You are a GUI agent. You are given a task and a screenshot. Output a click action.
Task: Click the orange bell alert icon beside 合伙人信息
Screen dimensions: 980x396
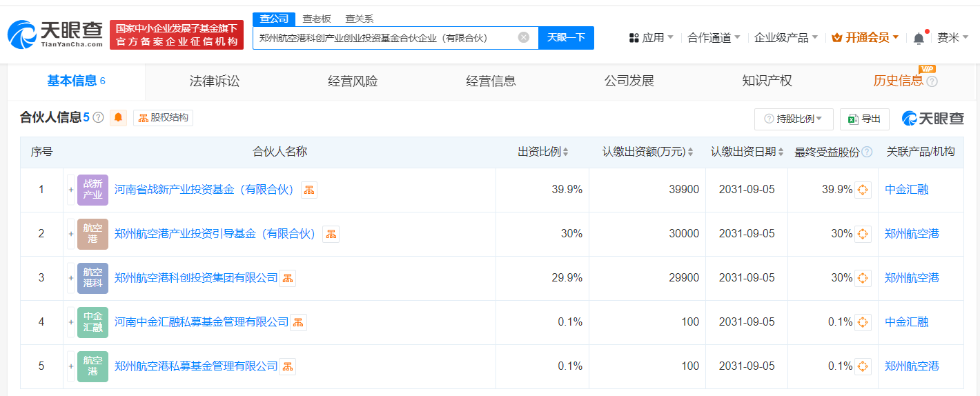(118, 118)
